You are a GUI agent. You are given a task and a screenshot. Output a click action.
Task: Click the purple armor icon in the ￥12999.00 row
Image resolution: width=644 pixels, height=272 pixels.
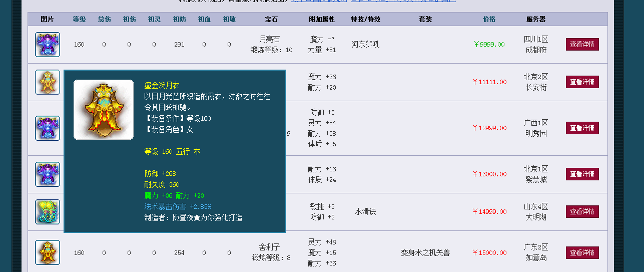coord(48,128)
